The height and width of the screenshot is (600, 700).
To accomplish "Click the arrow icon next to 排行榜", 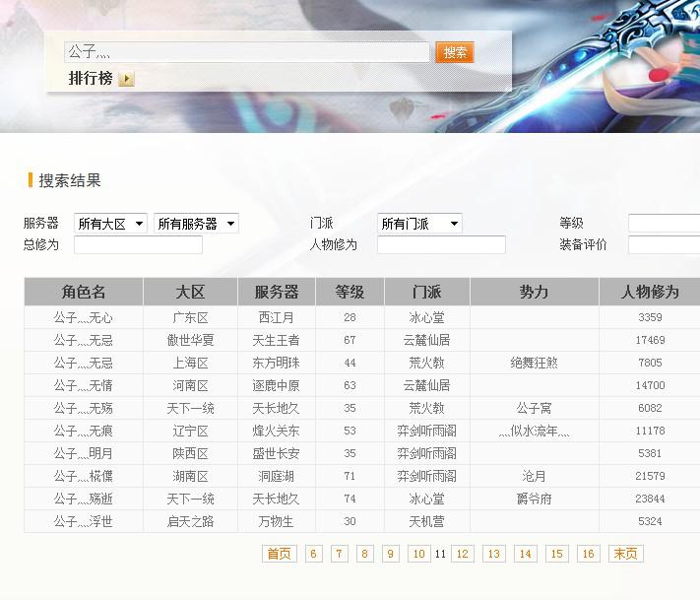I will pyautogui.click(x=126, y=79).
